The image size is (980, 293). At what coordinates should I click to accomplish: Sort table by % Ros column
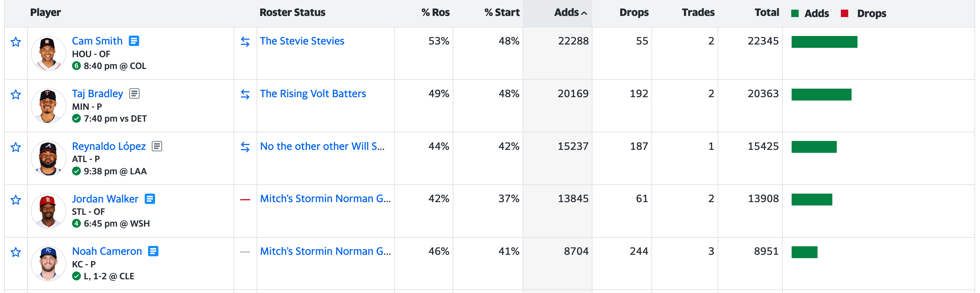(x=435, y=13)
